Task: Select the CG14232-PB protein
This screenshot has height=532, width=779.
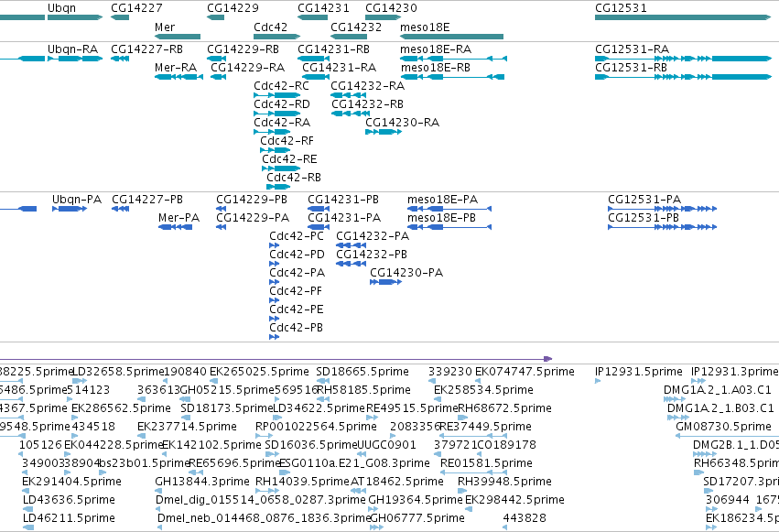Action: [352, 264]
